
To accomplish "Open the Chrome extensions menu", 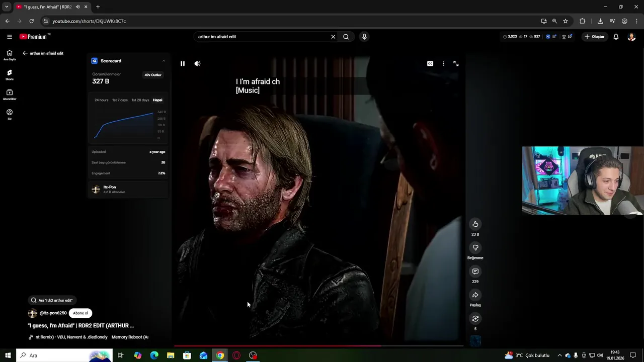I will (x=583, y=21).
